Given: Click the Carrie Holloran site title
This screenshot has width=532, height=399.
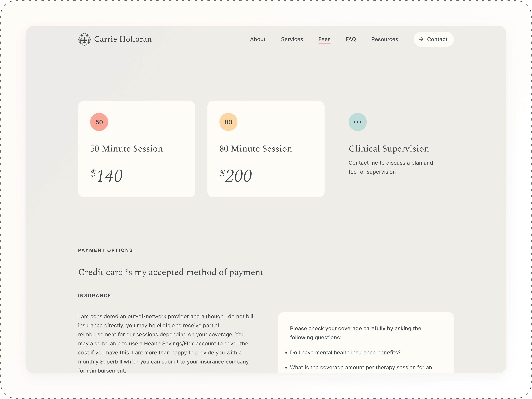Looking at the screenshot, I should 123,39.
